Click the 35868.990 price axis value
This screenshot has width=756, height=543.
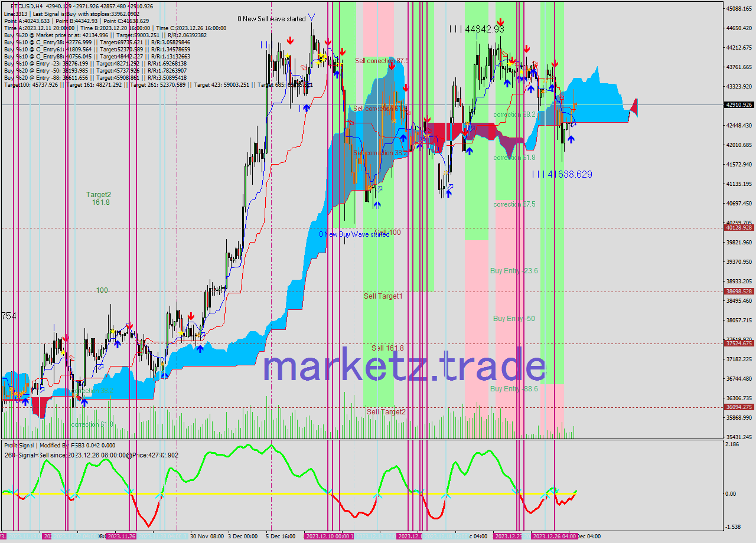[739, 418]
